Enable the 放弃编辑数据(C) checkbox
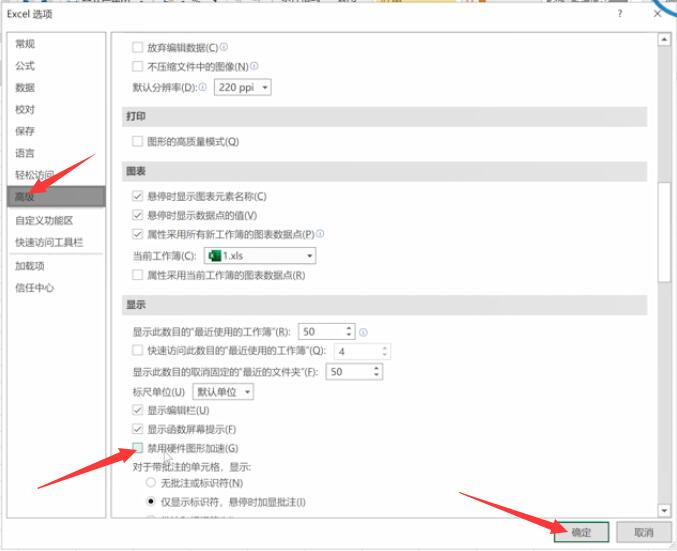Viewport: 677px width, 551px height. point(137,47)
